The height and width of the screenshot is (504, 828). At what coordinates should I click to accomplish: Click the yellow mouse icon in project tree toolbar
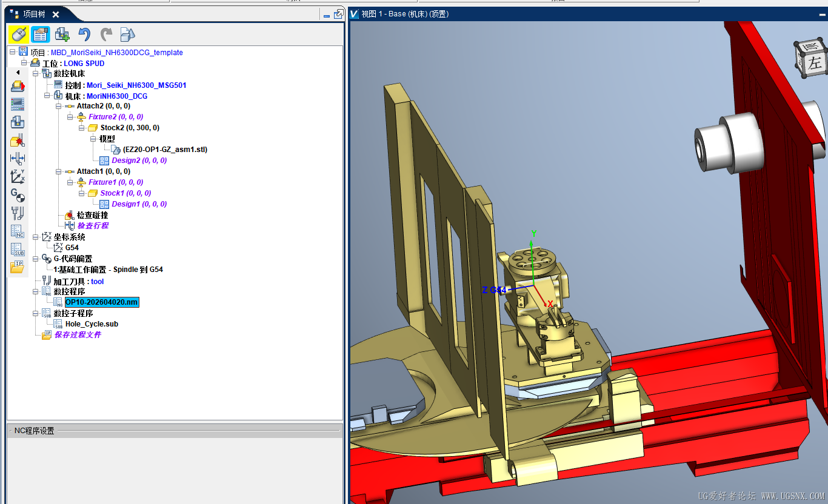pyautogui.click(x=19, y=35)
